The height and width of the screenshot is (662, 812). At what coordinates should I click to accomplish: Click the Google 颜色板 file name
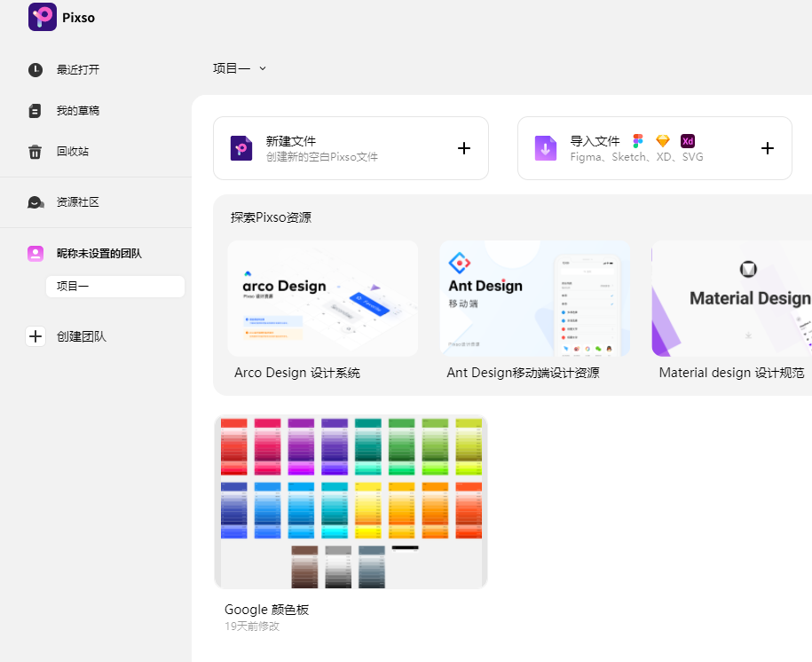click(267, 610)
